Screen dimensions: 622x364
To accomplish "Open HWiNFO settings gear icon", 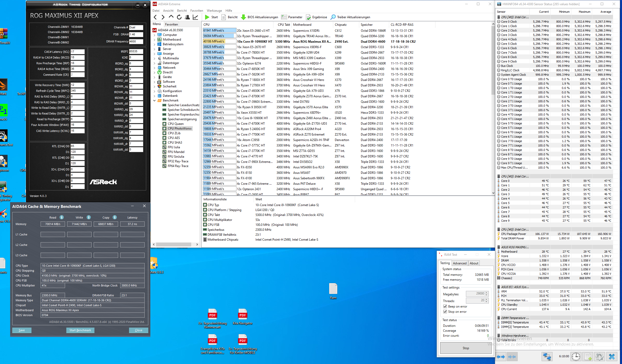I will 599,356.
